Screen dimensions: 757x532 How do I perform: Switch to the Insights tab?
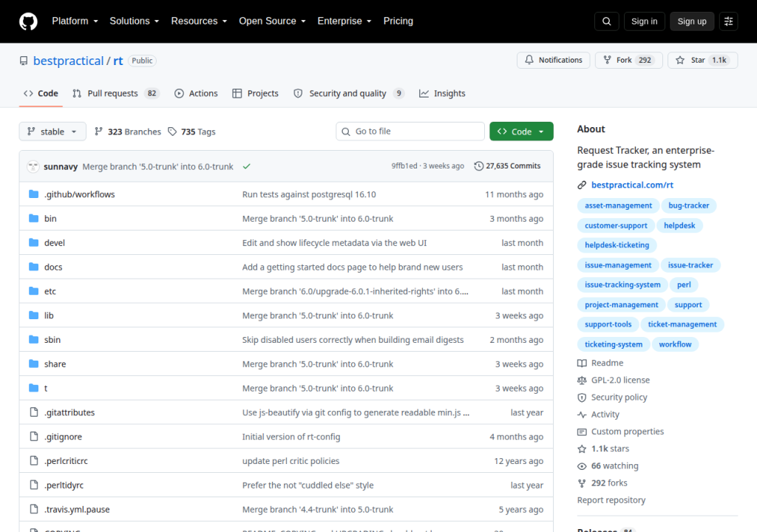(442, 94)
